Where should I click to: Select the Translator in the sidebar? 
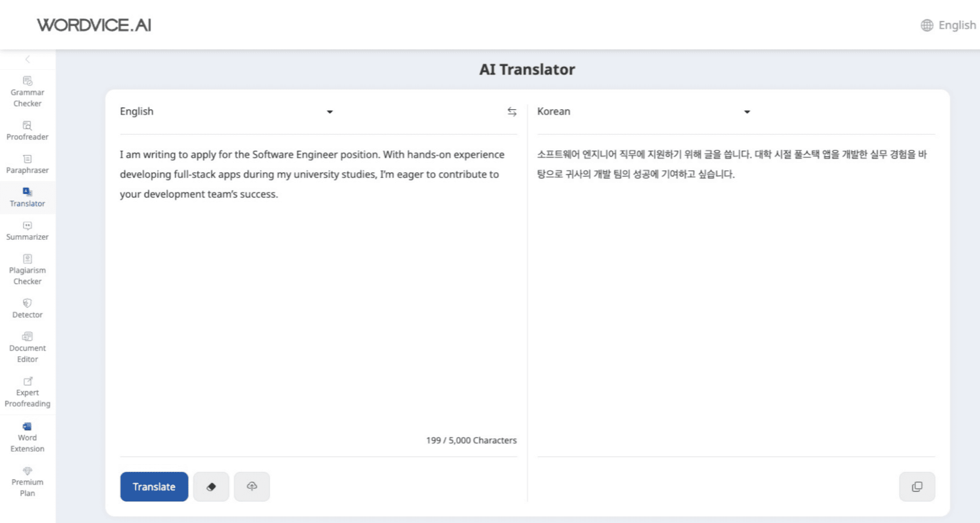tap(27, 198)
